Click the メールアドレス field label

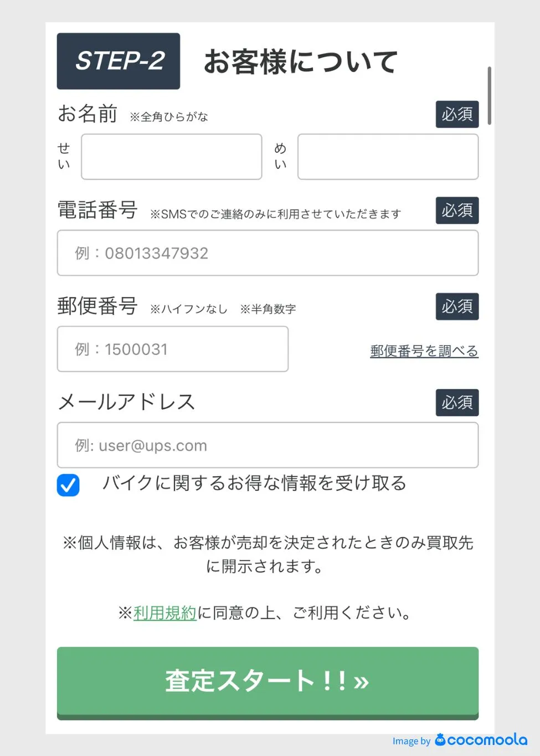coord(126,402)
